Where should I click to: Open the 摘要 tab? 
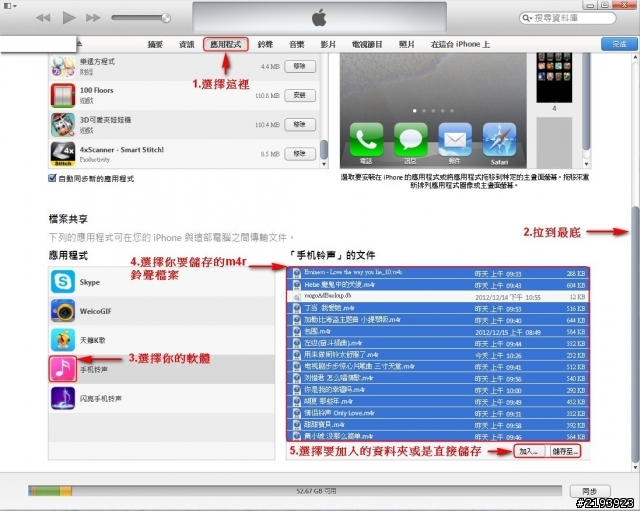[x=155, y=44]
